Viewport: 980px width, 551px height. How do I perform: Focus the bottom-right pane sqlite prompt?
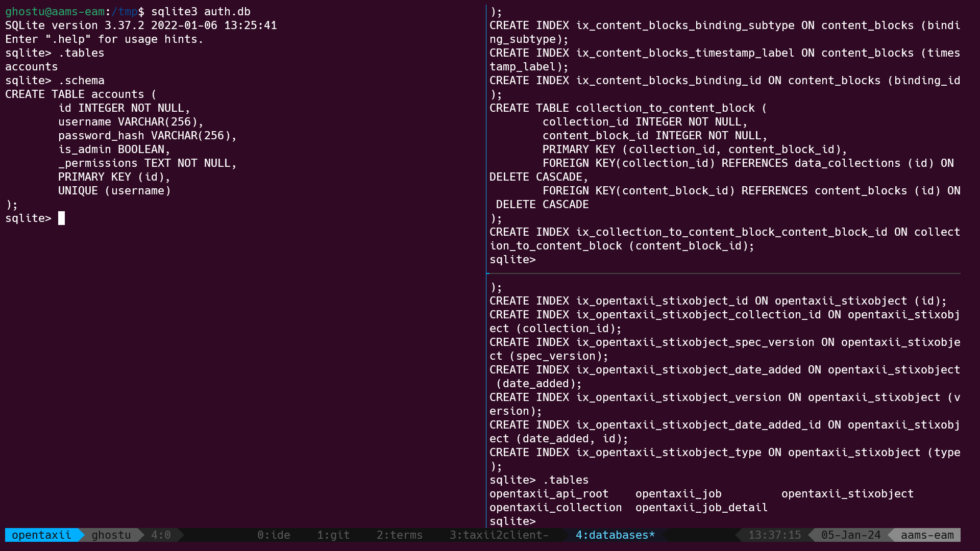click(x=512, y=521)
